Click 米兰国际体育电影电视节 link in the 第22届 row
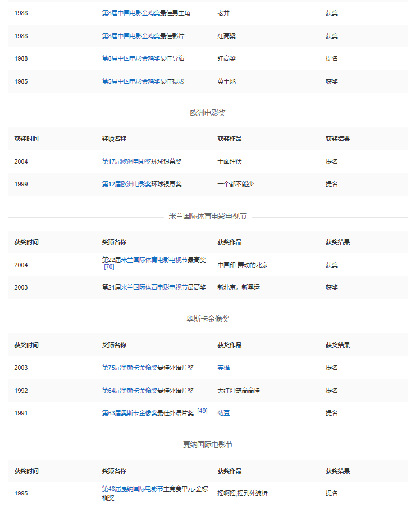Image resolution: width=420 pixels, height=505 pixels. pyautogui.click(x=154, y=260)
